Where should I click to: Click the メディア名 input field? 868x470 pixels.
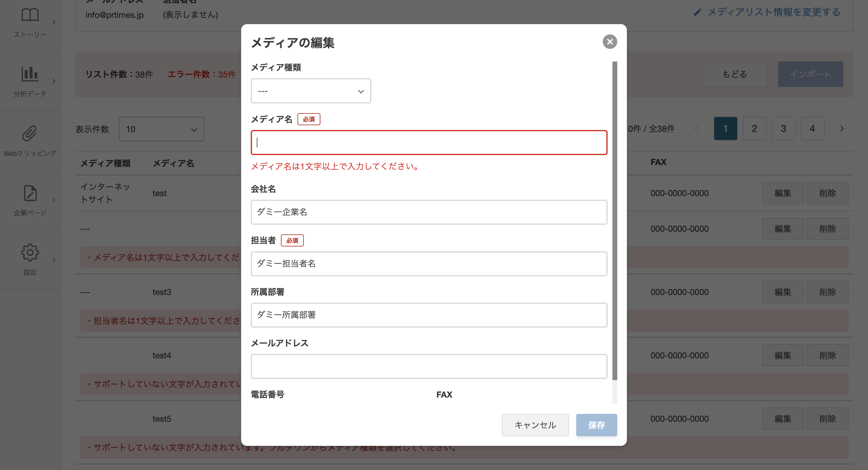coord(429,143)
